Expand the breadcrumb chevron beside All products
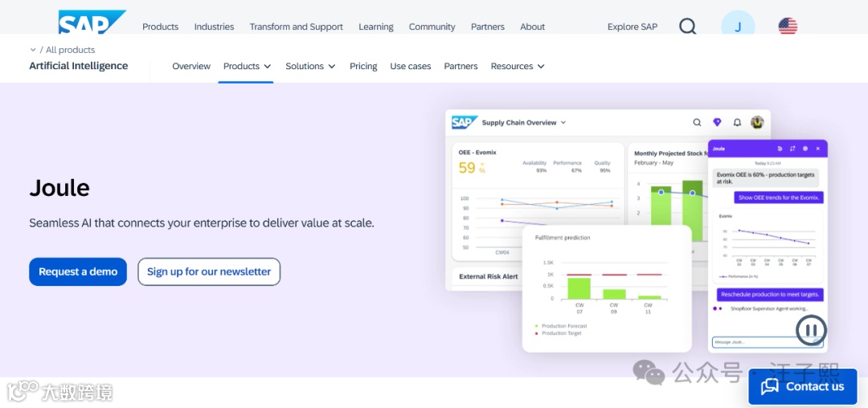Screen dimensions: 868x408 coord(33,50)
